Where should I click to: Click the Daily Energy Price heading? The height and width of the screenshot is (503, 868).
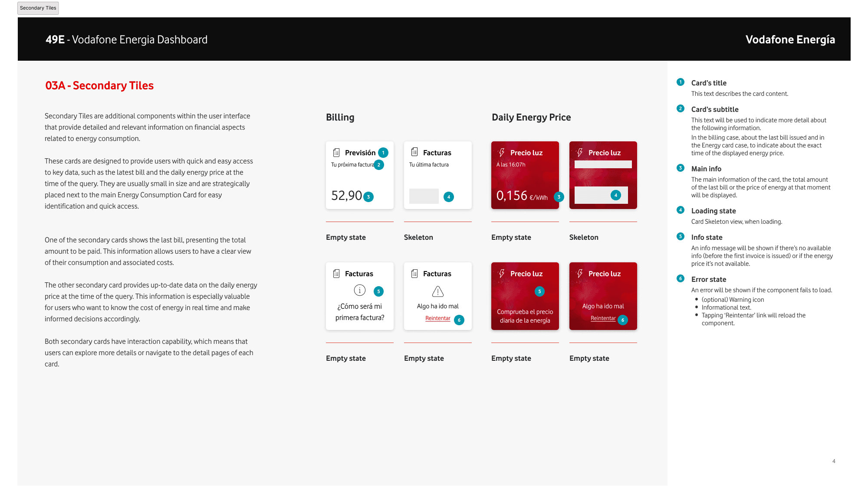pyautogui.click(x=531, y=118)
